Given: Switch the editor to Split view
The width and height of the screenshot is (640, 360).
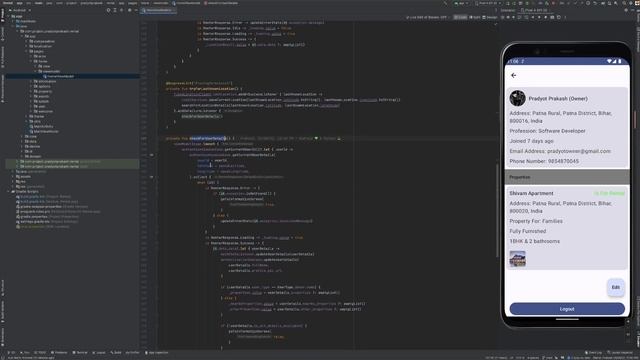Looking at the screenshot, I should (x=475, y=18).
